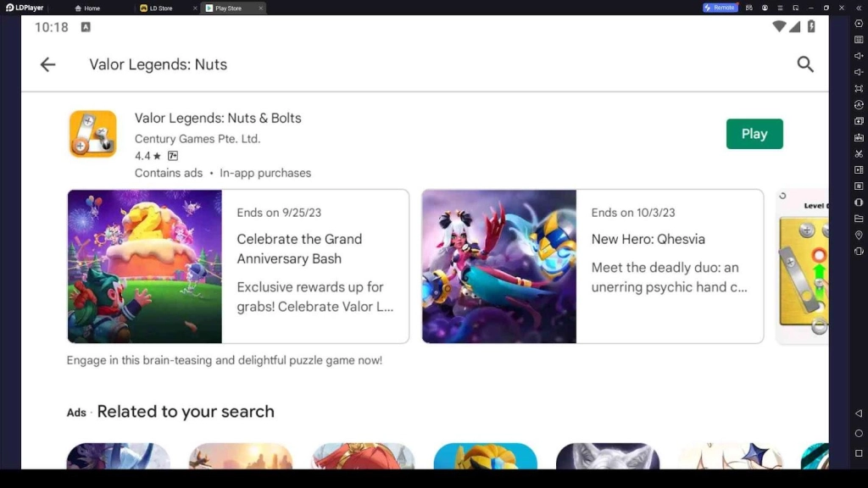Image resolution: width=868 pixels, height=488 pixels.
Task: Click 'In-app purchases' label
Action: coord(265,173)
